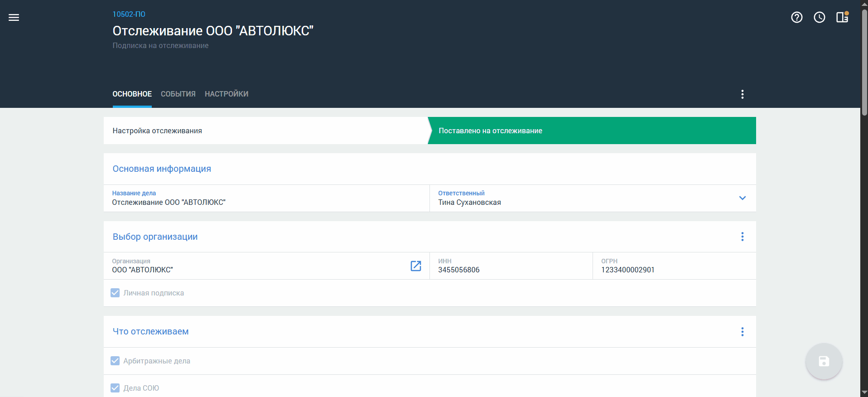This screenshot has height=397, width=868.
Task: Open three-dot menu of Что отслеживаем section
Action: pos(743,332)
